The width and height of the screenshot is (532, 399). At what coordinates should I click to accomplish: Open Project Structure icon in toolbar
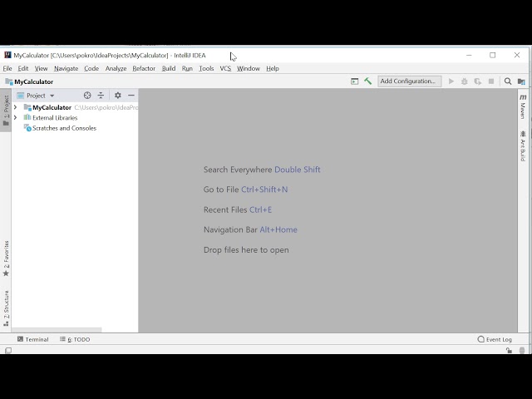coord(521,81)
